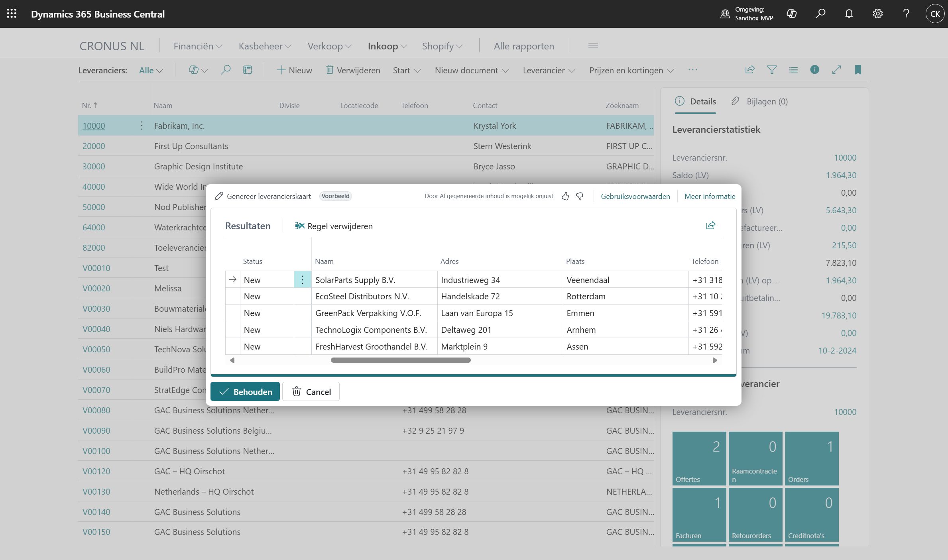Open the app launcher waffle icon
This screenshot has height=560, width=948.
pos(12,14)
